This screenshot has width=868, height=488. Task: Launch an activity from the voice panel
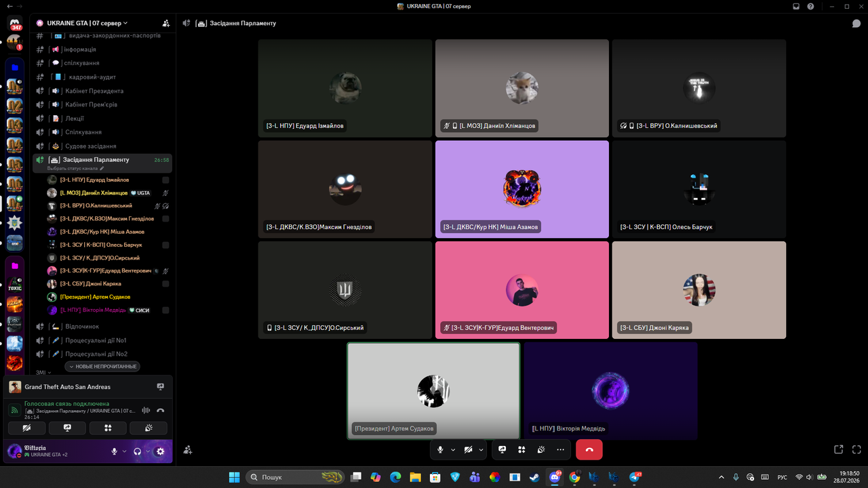pos(108,428)
